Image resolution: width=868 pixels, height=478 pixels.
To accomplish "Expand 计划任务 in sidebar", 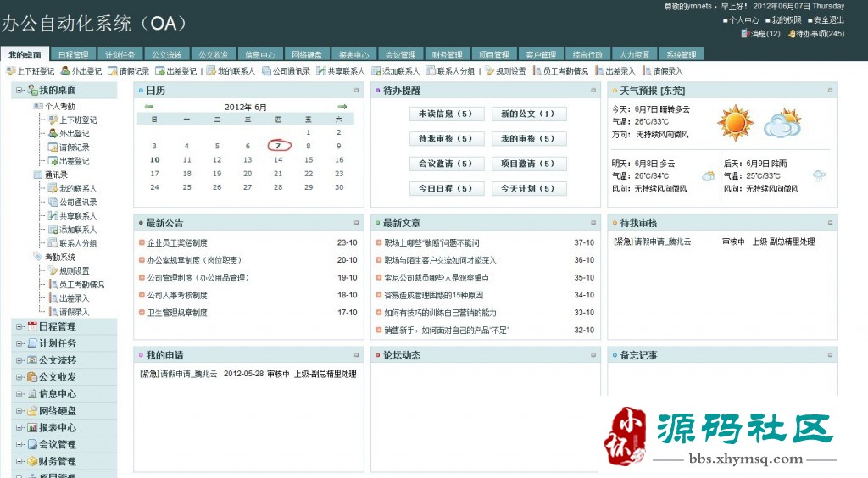I will coord(19,343).
